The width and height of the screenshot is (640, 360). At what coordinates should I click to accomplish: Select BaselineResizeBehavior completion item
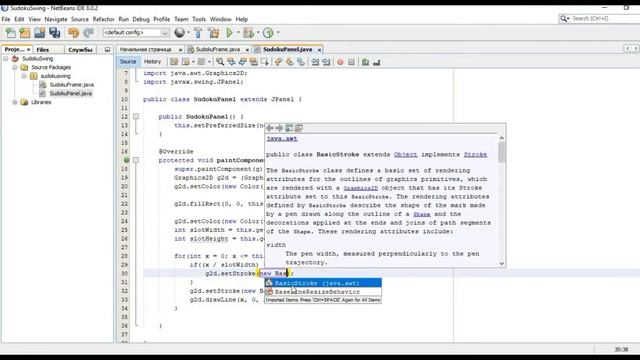click(323, 292)
